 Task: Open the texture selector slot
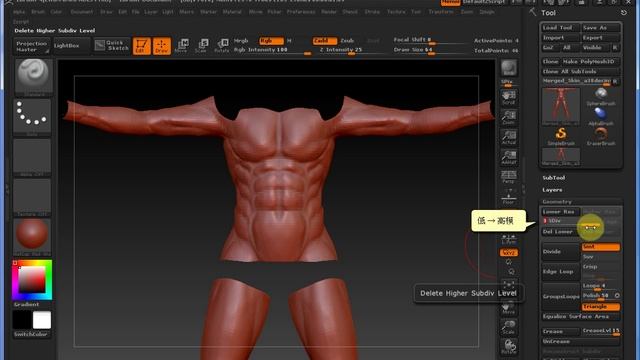32,197
